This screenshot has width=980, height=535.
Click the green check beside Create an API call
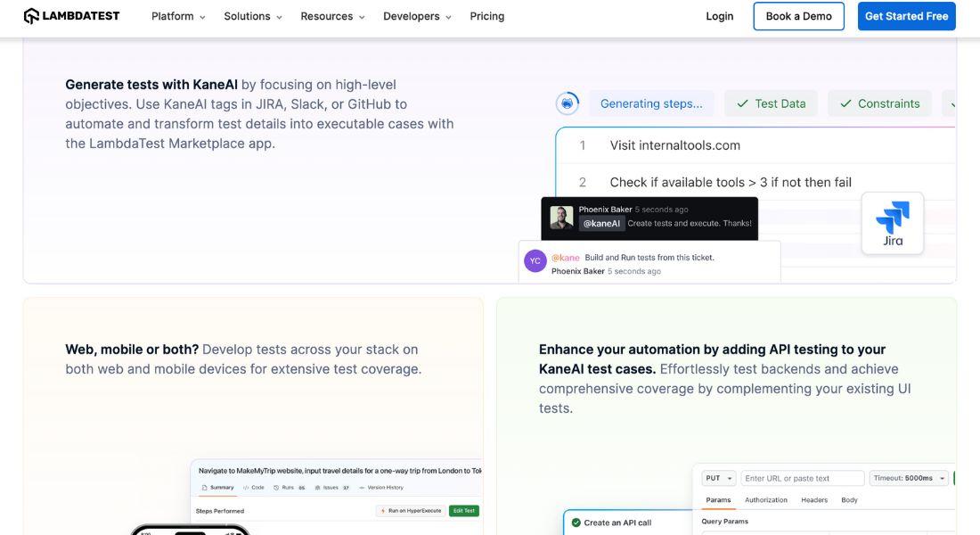click(576, 523)
